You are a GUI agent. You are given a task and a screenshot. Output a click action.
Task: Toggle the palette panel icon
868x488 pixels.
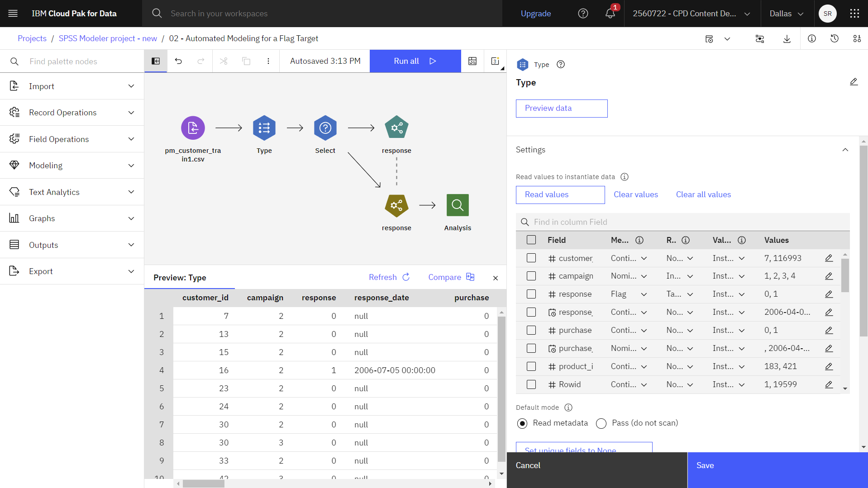[x=156, y=61]
